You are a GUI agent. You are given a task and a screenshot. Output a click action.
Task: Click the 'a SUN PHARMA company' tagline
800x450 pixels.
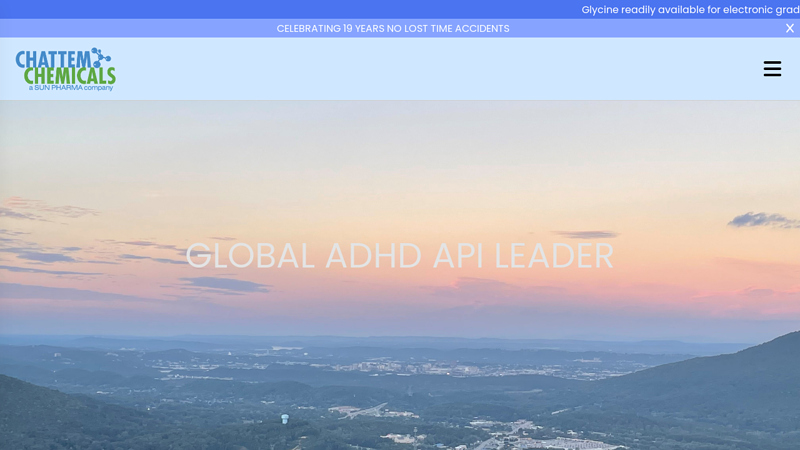(x=71, y=88)
